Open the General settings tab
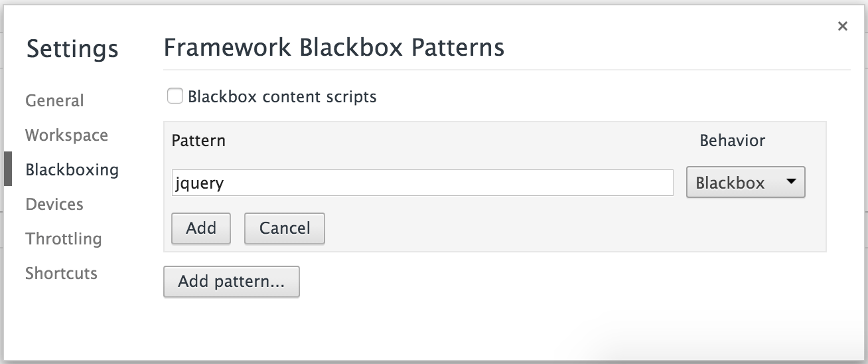868x364 pixels. click(x=54, y=101)
